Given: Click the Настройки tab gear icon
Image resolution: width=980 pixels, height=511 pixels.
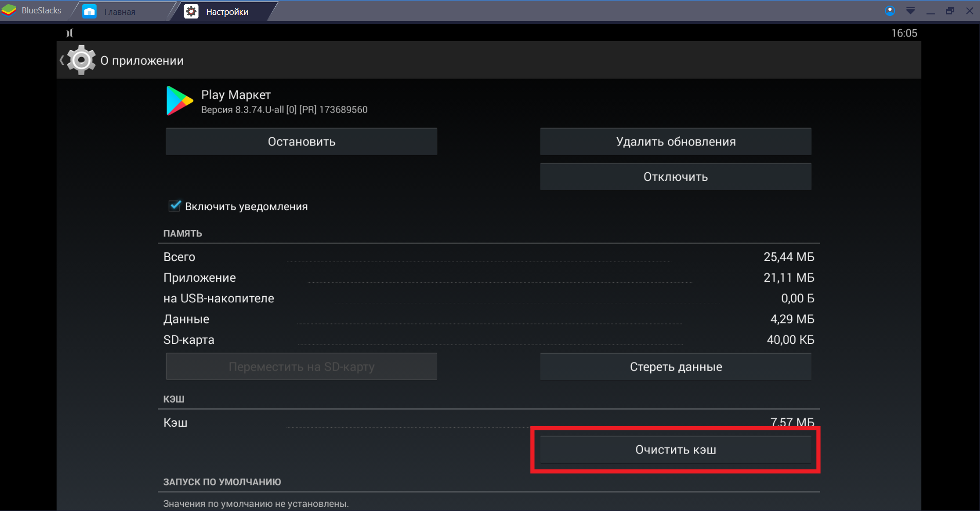Looking at the screenshot, I should coord(191,11).
